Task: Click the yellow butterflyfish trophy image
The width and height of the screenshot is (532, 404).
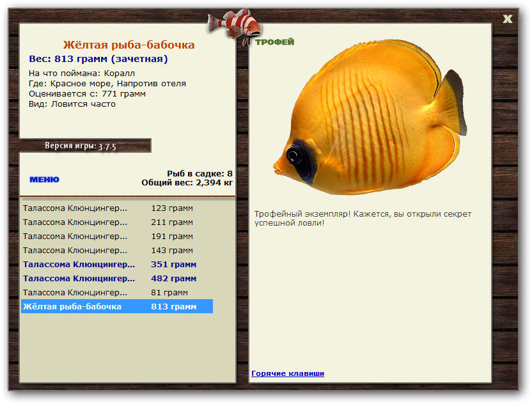Action: [x=370, y=117]
